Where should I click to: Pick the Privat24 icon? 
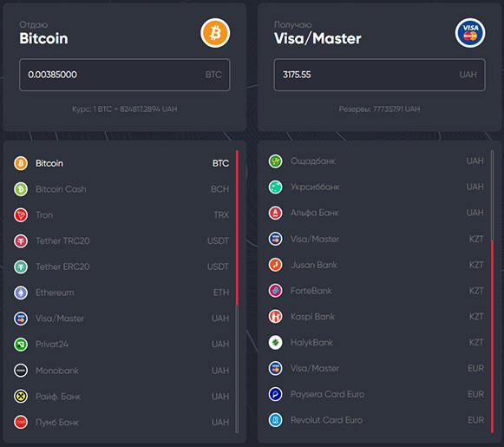[x=21, y=345]
